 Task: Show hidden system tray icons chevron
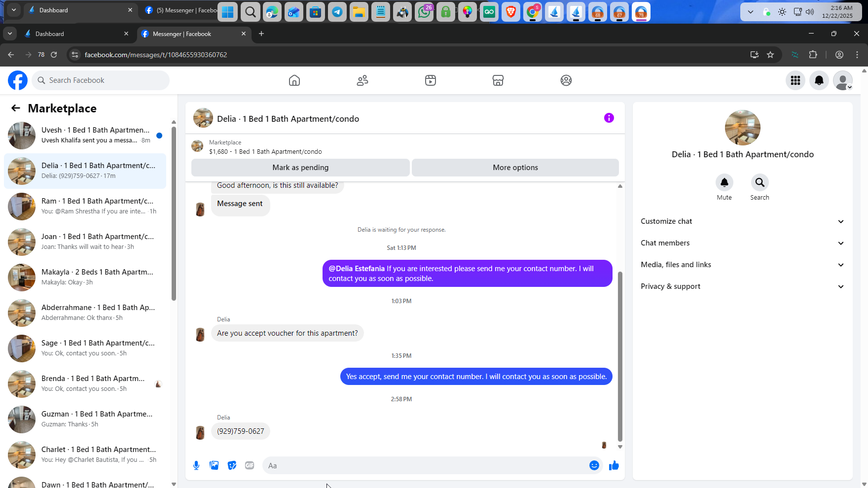click(751, 12)
